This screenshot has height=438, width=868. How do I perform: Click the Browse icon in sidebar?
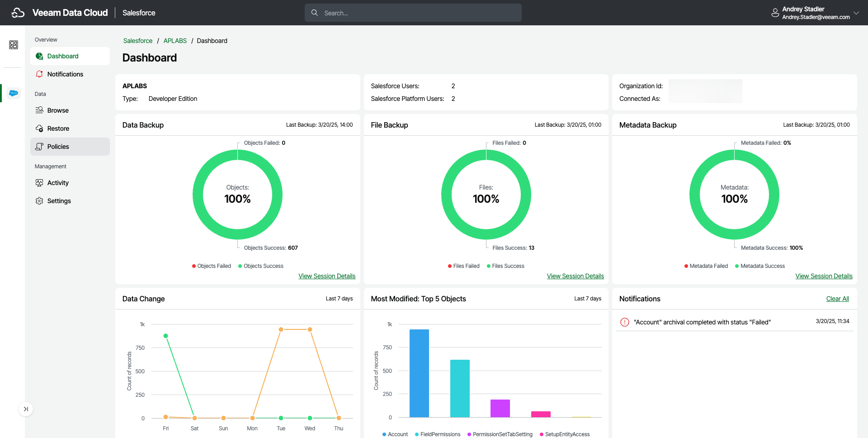tap(39, 110)
